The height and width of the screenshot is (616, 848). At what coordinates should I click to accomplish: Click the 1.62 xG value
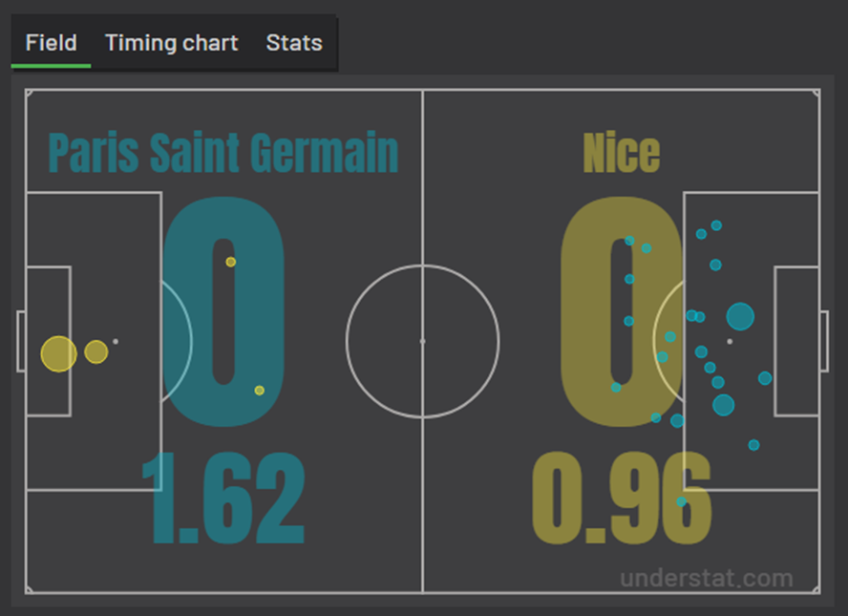pos(223,499)
